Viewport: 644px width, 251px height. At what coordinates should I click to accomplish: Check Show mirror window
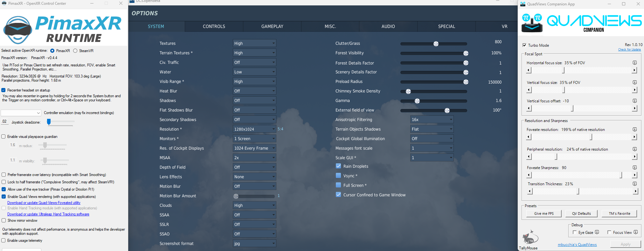pos(3,220)
